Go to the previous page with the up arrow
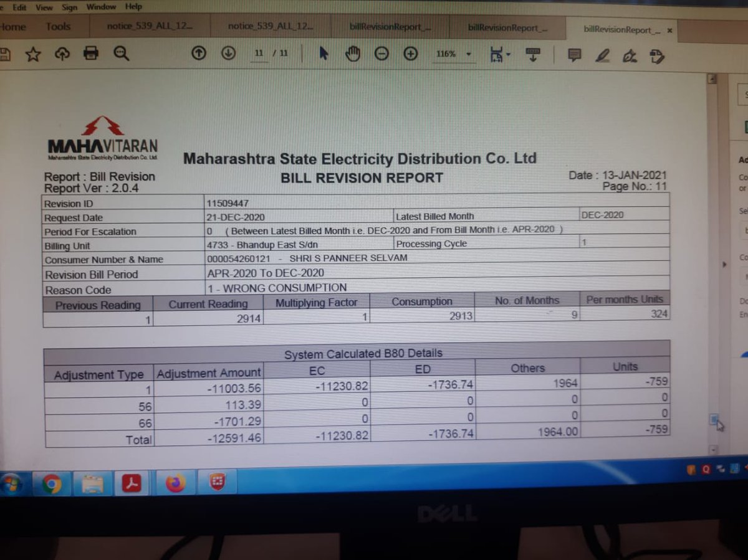 pyautogui.click(x=199, y=54)
